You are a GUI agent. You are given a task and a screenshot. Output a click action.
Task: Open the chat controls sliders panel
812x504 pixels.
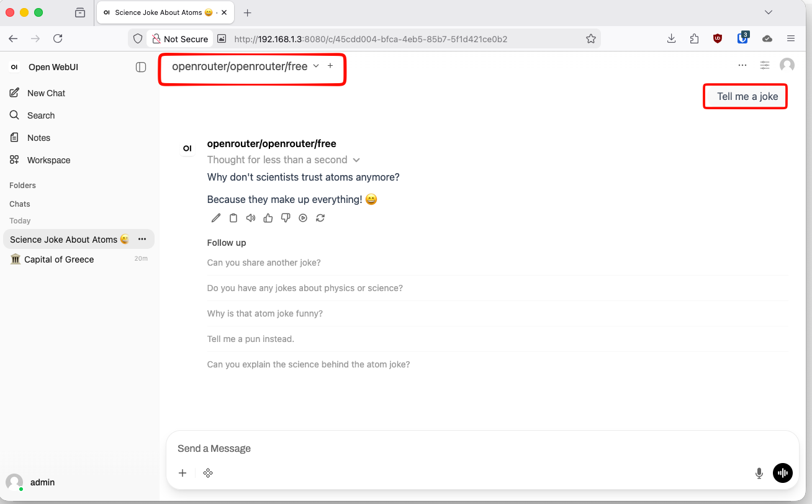point(765,65)
